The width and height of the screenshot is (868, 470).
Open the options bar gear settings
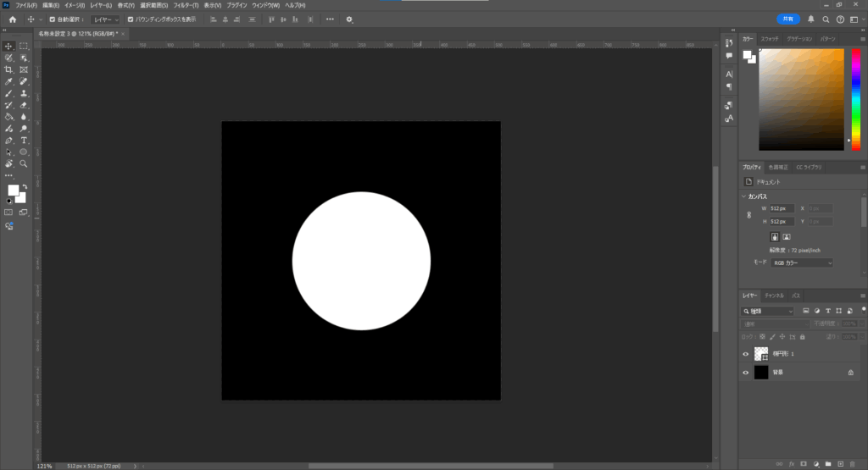(349, 19)
